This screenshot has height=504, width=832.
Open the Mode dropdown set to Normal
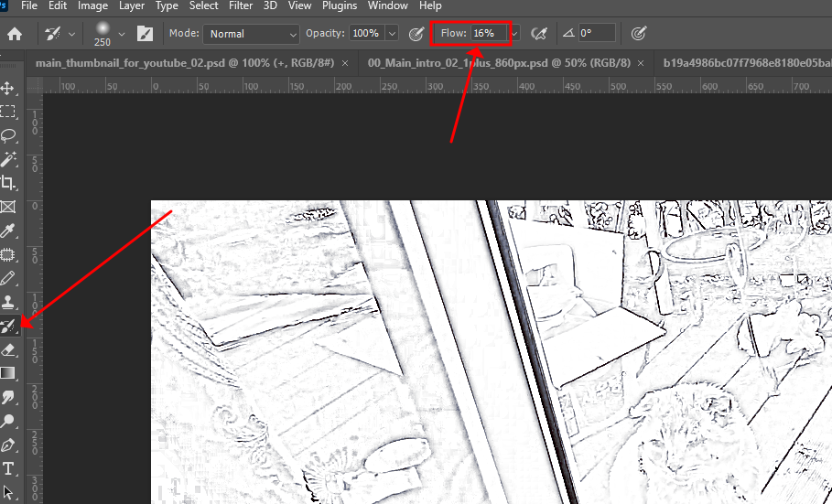(251, 34)
